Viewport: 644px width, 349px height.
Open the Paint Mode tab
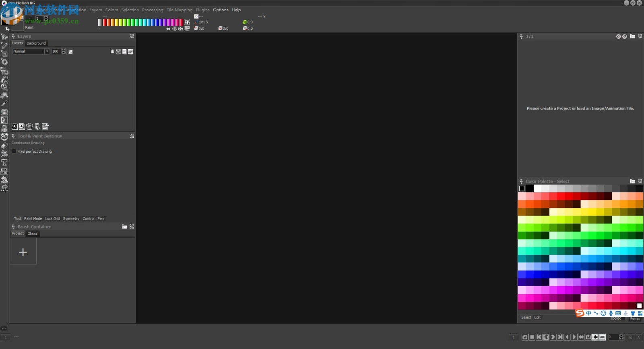tap(33, 219)
